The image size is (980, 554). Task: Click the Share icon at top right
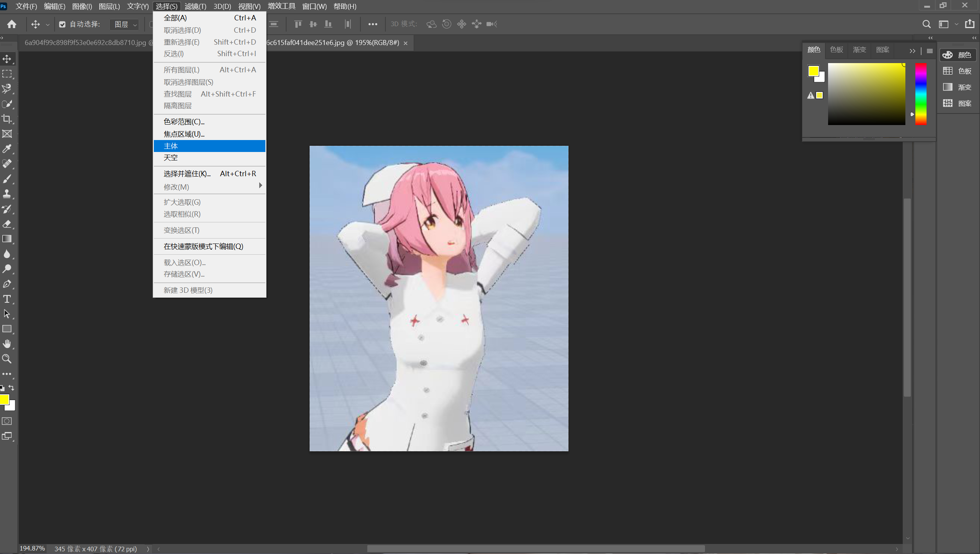(970, 24)
